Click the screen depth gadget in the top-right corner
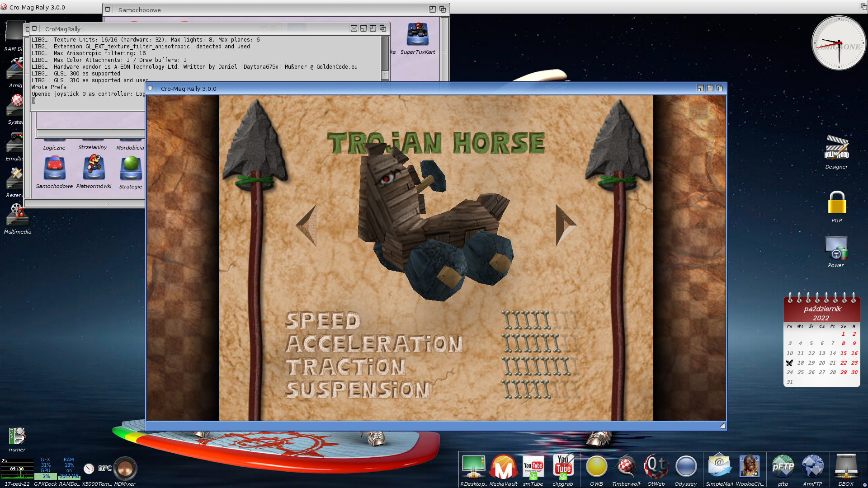The image size is (868, 488). [863, 7]
